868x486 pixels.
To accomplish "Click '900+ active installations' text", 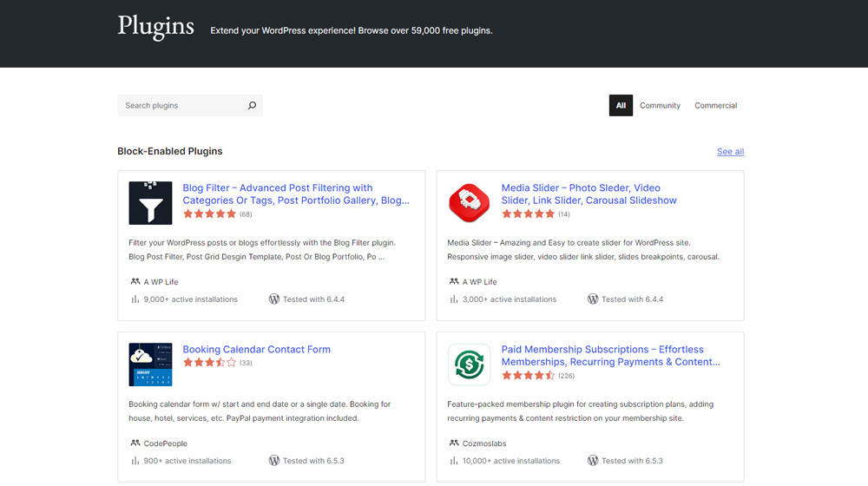I will tap(187, 461).
